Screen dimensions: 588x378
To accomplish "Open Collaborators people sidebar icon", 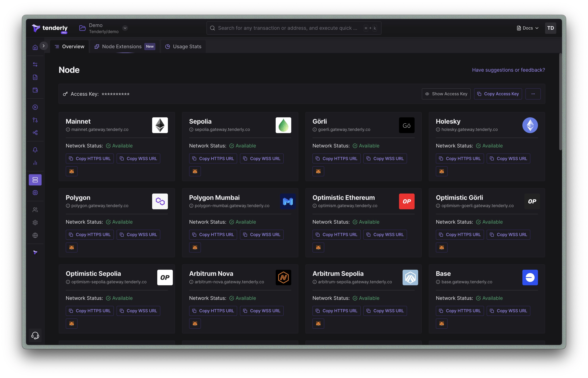I will [x=35, y=210].
